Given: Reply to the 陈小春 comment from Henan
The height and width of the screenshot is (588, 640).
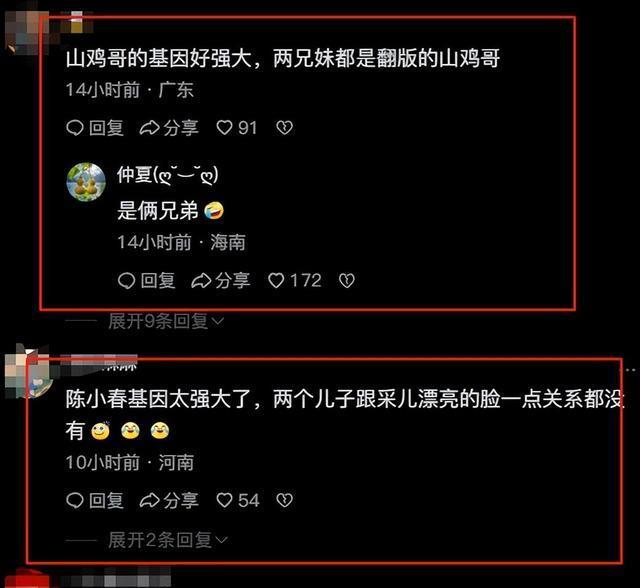Looking at the screenshot, I should (95, 500).
